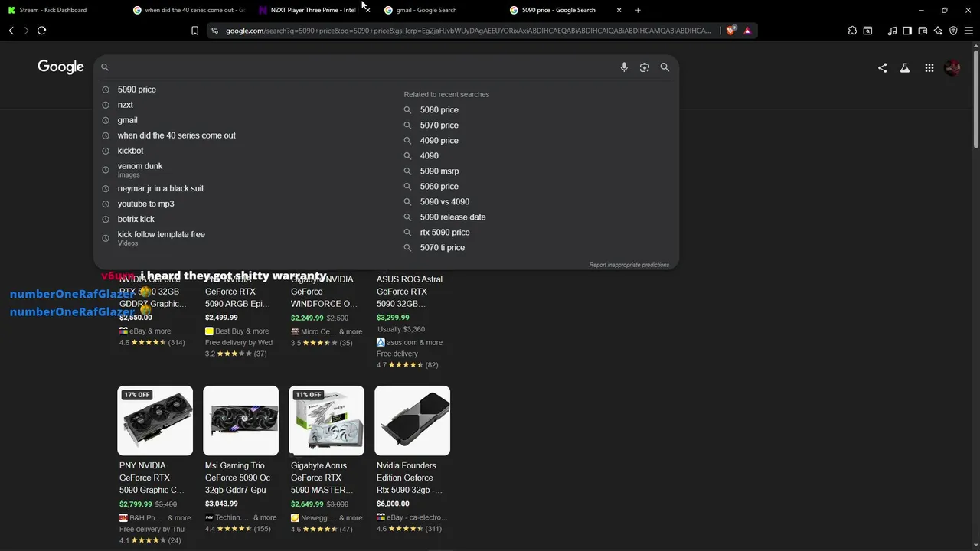Screen dimensions: 980x551
Task: Open the Brave Shields lion icon
Action: coord(730,31)
